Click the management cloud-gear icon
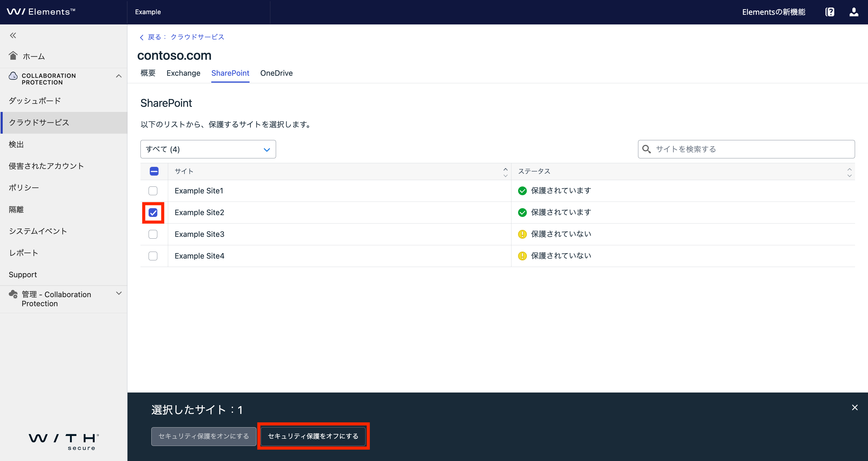The width and height of the screenshot is (868, 461). pos(13,294)
